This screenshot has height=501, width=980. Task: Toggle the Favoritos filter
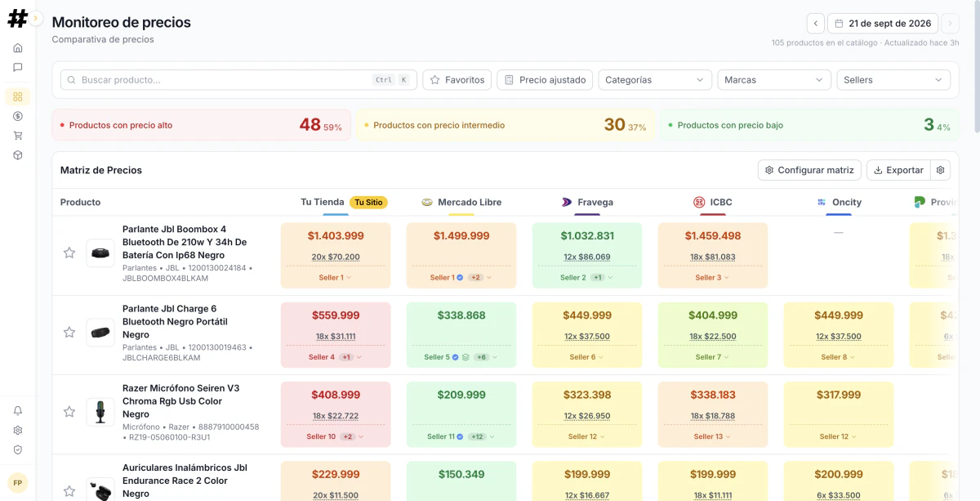(457, 80)
